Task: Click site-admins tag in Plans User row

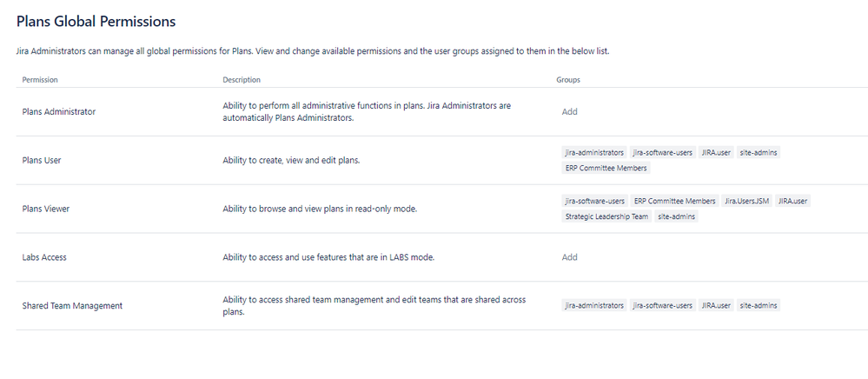Action: [x=759, y=152]
